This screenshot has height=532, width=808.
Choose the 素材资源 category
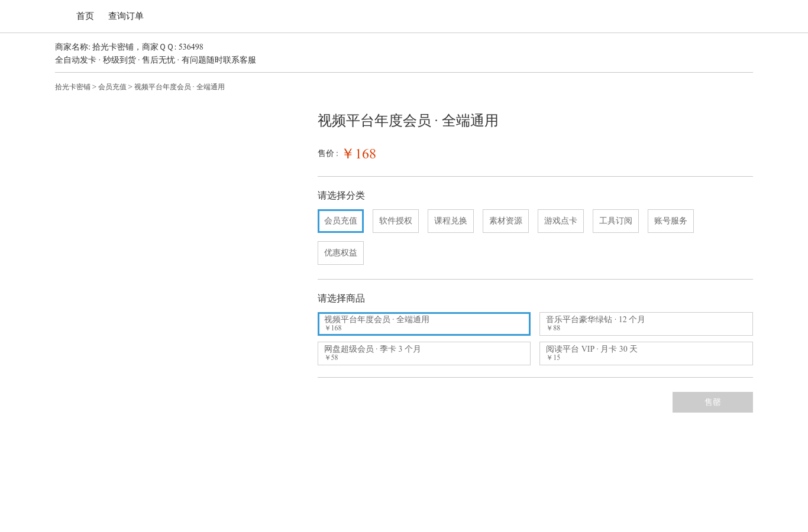click(506, 221)
